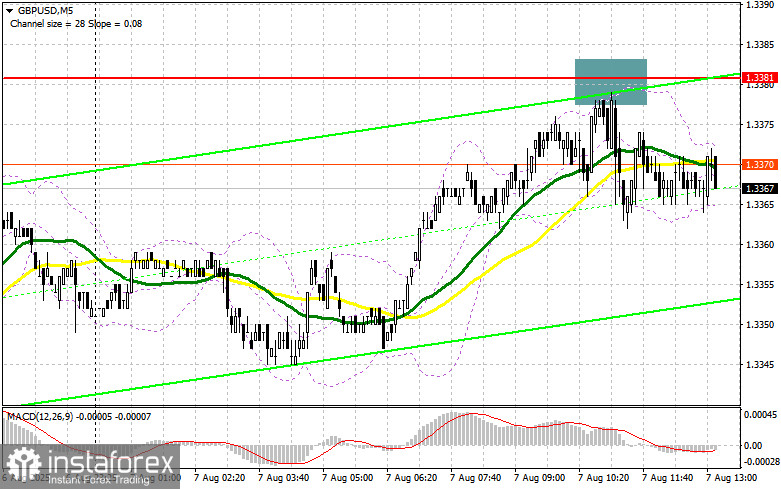Click the 1.3365 price axis value
The height and width of the screenshot is (489, 781).
(760, 205)
